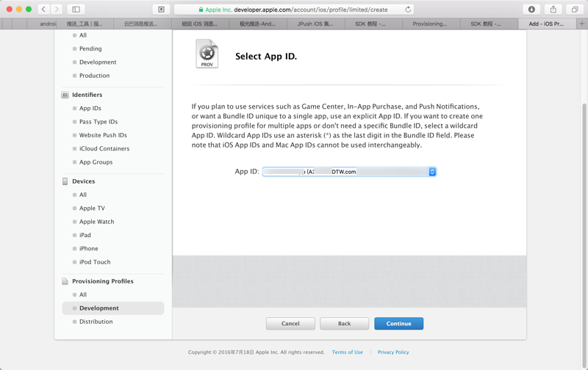
Task: Reload the page with the refresh icon
Action: tap(408, 10)
